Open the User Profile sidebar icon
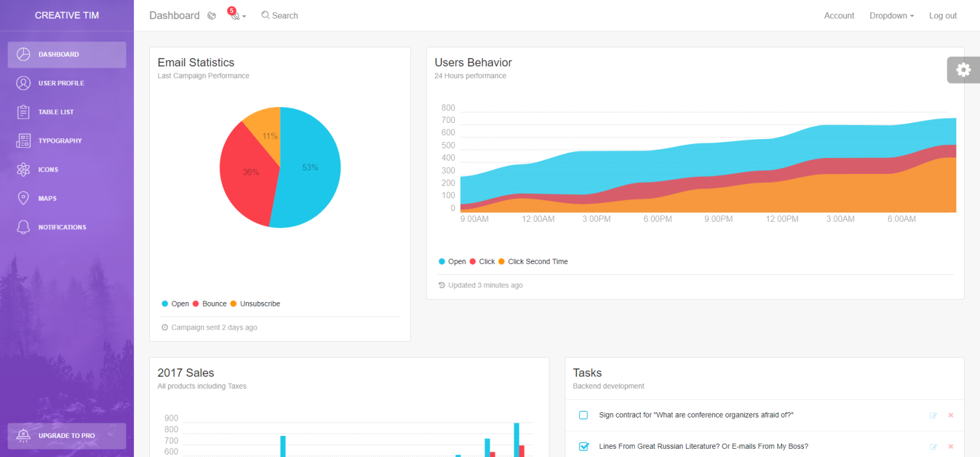 click(23, 83)
